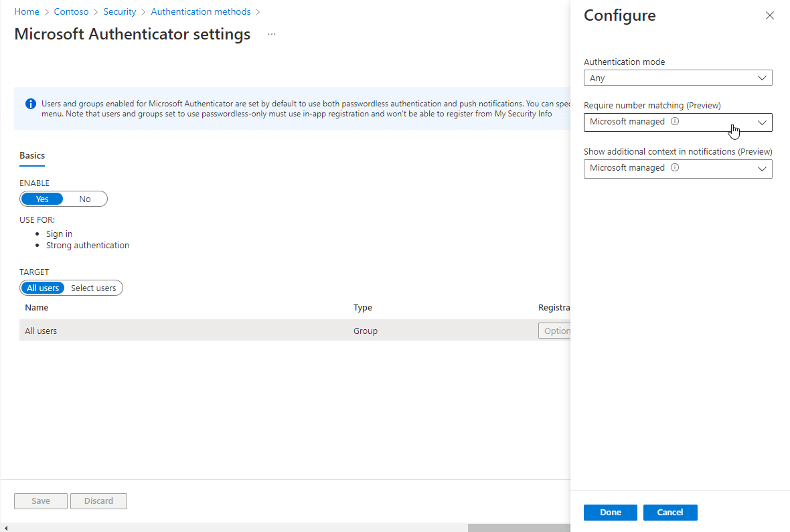Open Contoso breadcrumb link

point(71,11)
